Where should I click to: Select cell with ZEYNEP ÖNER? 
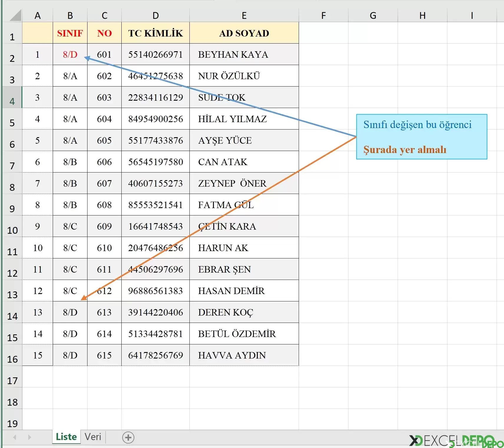[x=244, y=183]
